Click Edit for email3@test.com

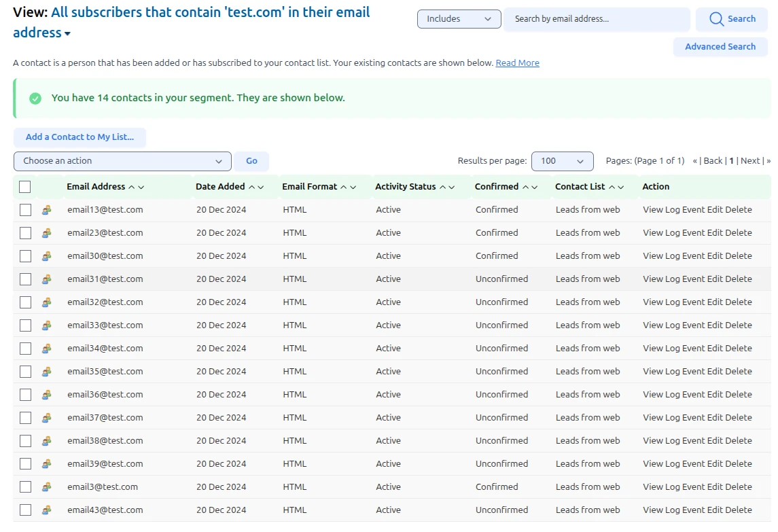(715, 487)
